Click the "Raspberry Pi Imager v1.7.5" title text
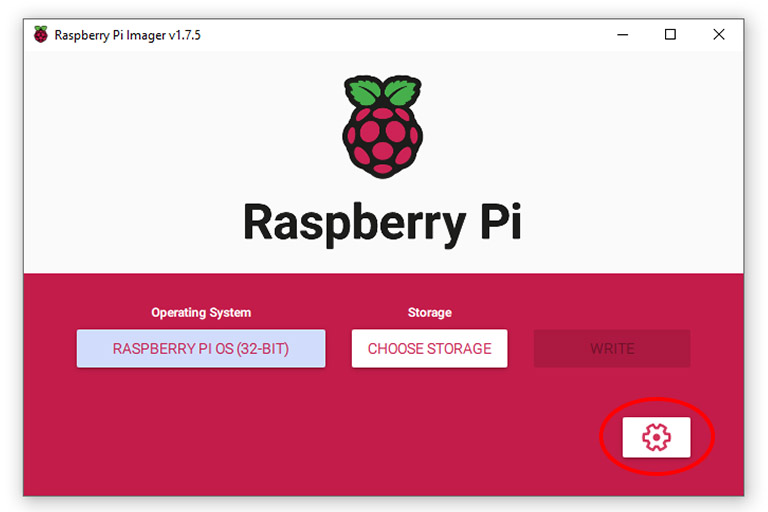The height and width of the screenshot is (512, 768). click(127, 35)
